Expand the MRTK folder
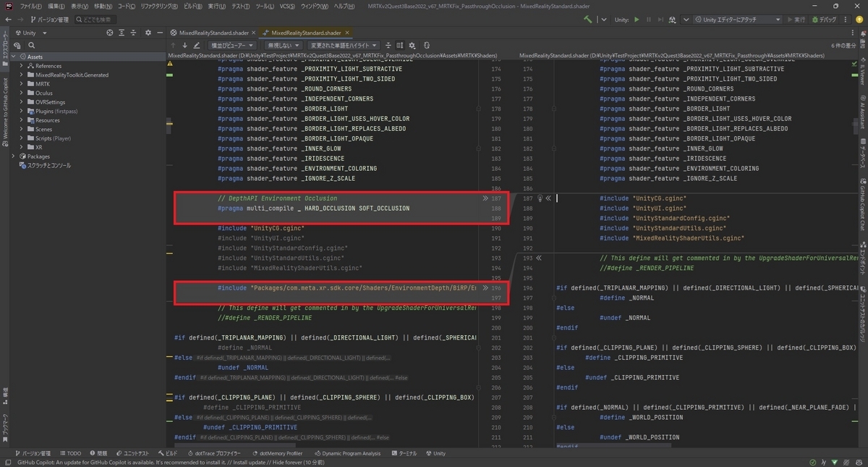The height and width of the screenshot is (467, 868). tap(22, 84)
